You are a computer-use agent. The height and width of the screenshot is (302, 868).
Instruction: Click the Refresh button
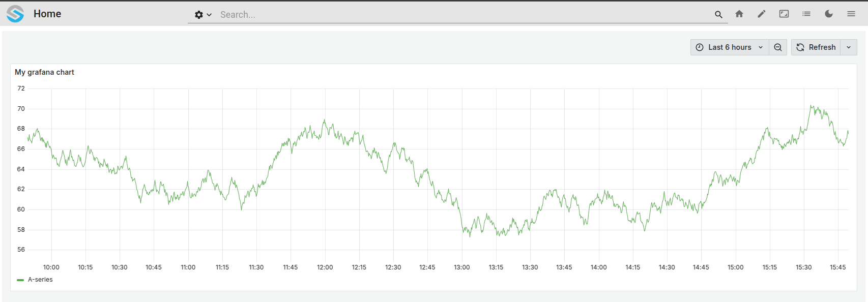[x=816, y=47]
